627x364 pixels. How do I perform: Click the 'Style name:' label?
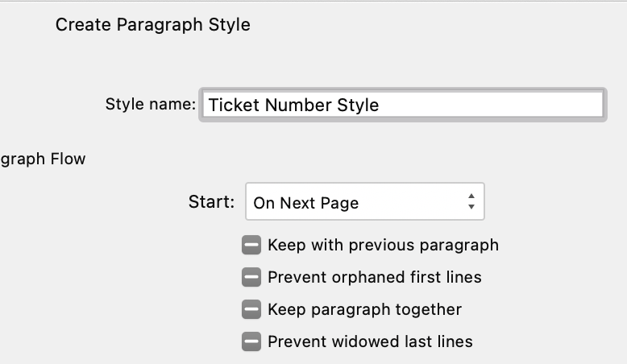click(x=151, y=104)
